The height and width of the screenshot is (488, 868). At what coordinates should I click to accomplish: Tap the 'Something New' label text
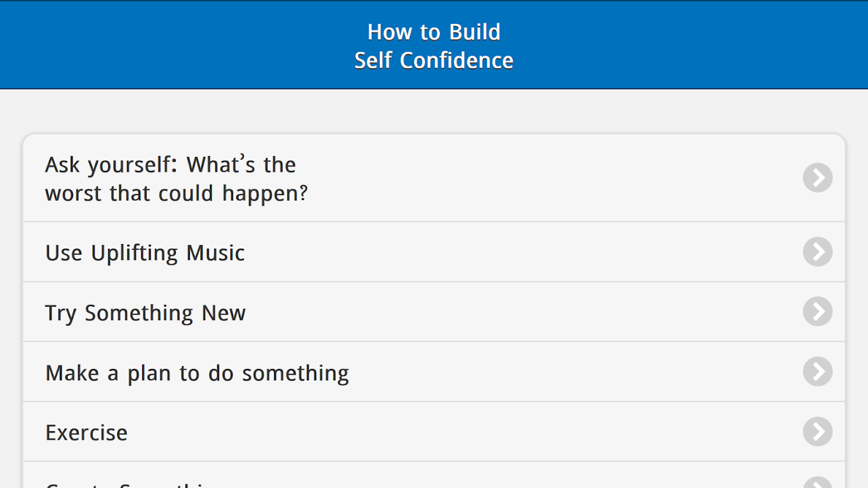pos(165,312)
